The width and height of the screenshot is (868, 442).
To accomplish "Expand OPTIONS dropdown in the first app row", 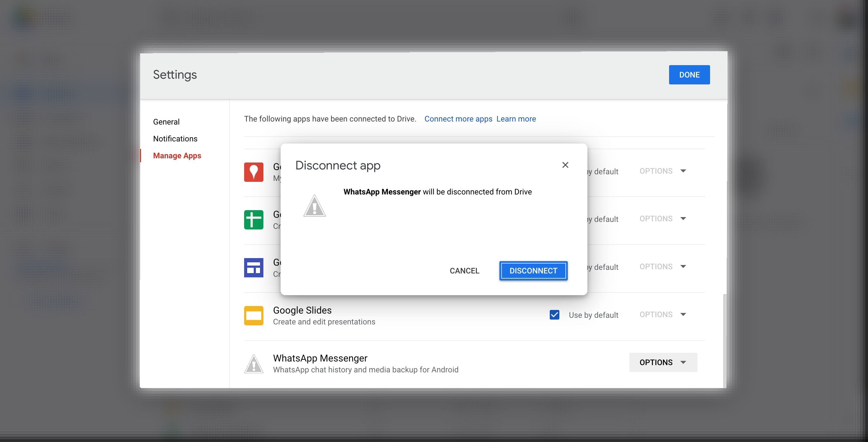I will [x=662, y=171].
